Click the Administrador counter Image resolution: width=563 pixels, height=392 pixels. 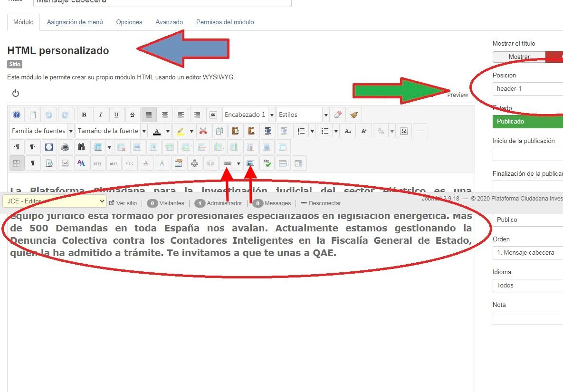pyautogui.click(x=218, y=203)
